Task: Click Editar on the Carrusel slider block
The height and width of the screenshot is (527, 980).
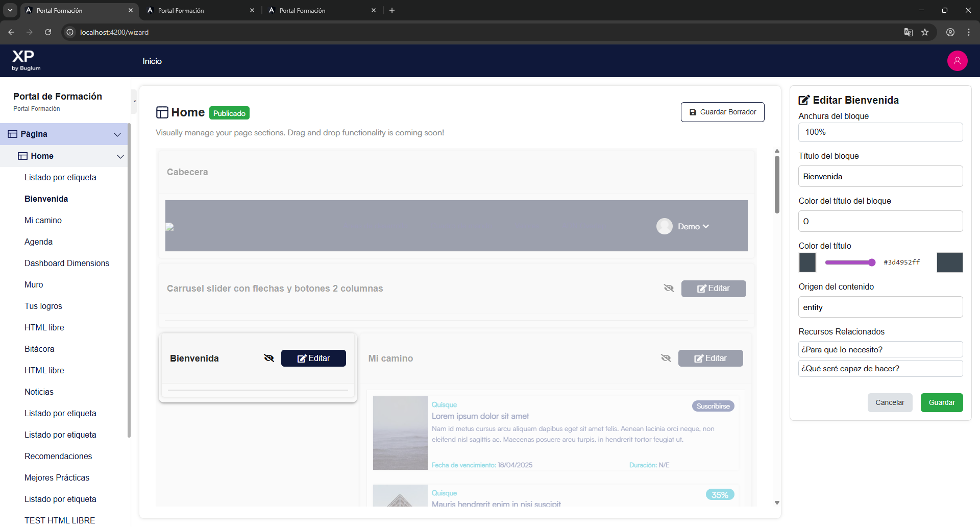Action: (714, 289)
